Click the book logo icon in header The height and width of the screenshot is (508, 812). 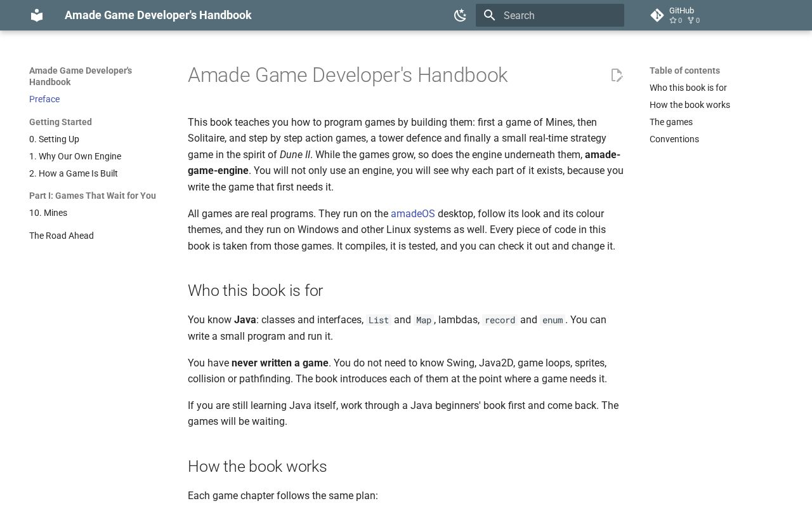pyautogui.click(x=37, y=15)
